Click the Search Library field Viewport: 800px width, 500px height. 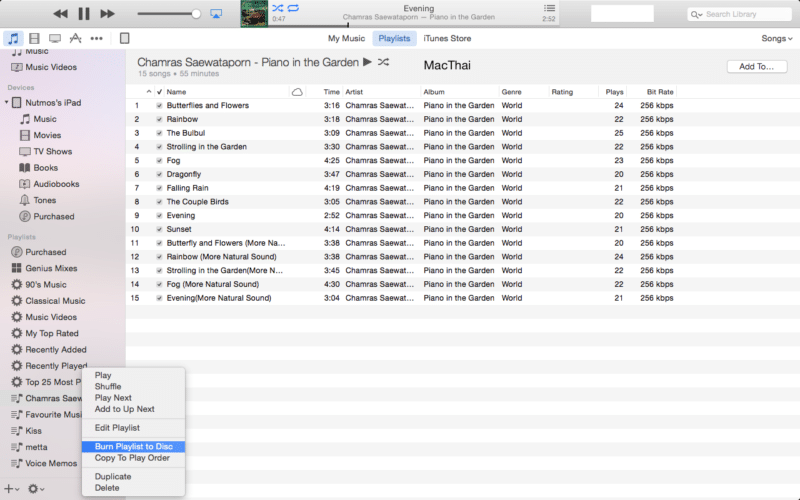(740, 14)
